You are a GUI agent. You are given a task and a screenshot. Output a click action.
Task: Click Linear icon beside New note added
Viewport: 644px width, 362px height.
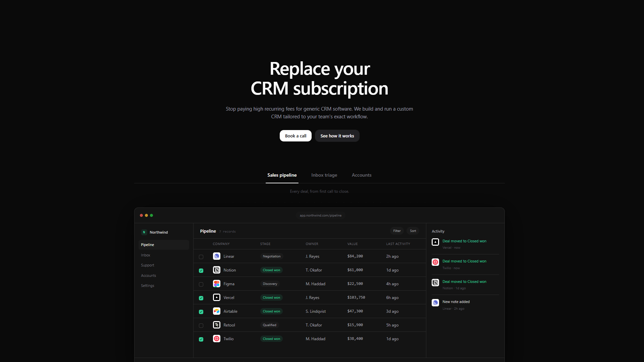click(x=435, y=303)
